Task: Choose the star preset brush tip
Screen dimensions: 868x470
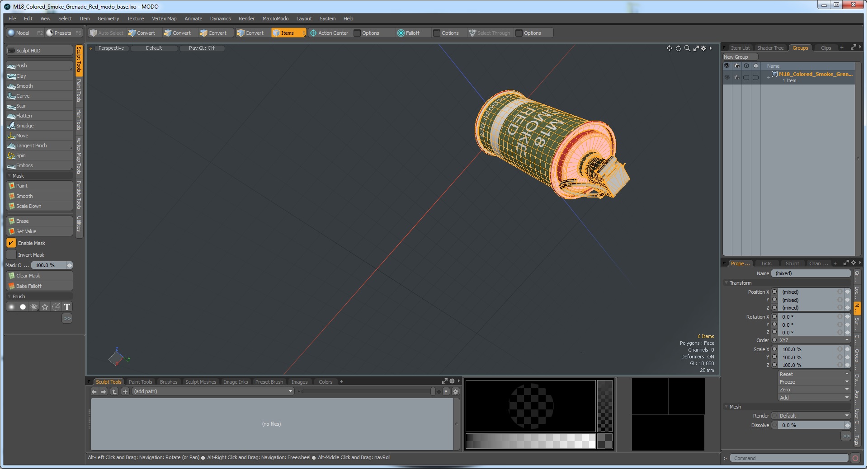Action: coord(45,307)
